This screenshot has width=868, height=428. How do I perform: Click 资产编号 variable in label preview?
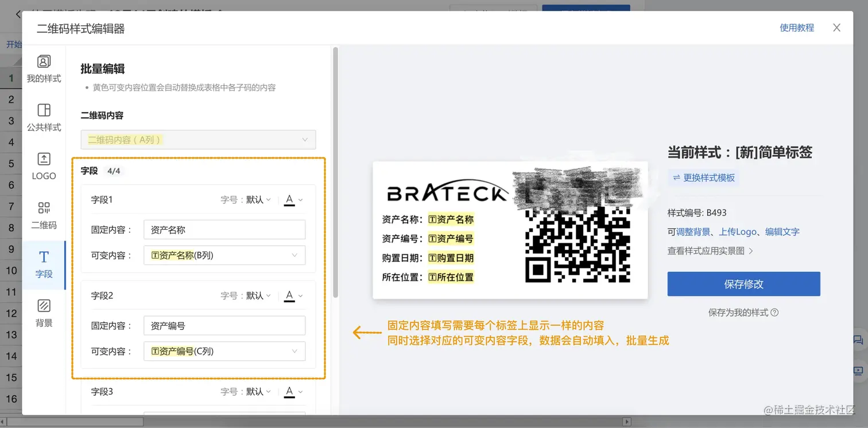click(x=451, y=239)
